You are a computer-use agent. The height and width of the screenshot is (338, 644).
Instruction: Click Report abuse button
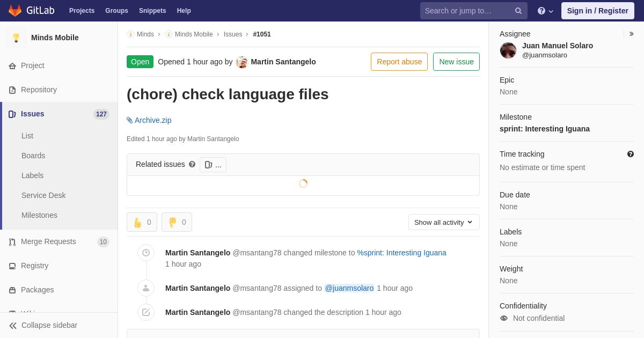pos(399,62)
